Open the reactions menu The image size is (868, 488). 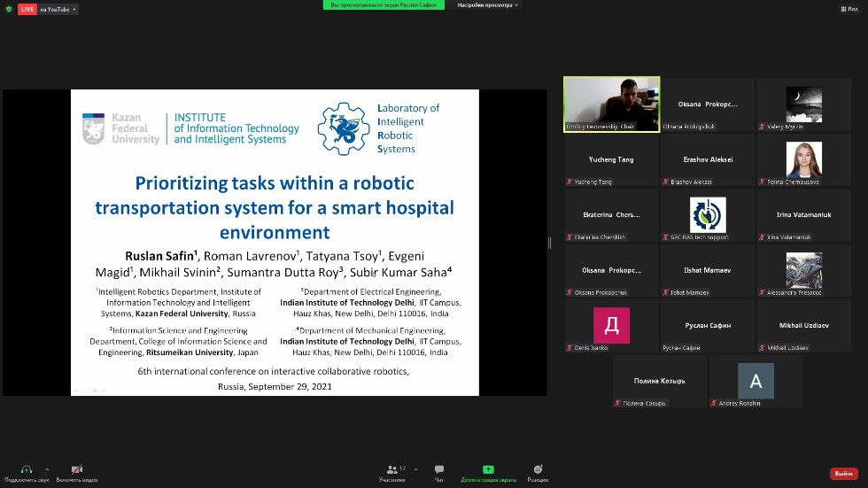[538, 470]
